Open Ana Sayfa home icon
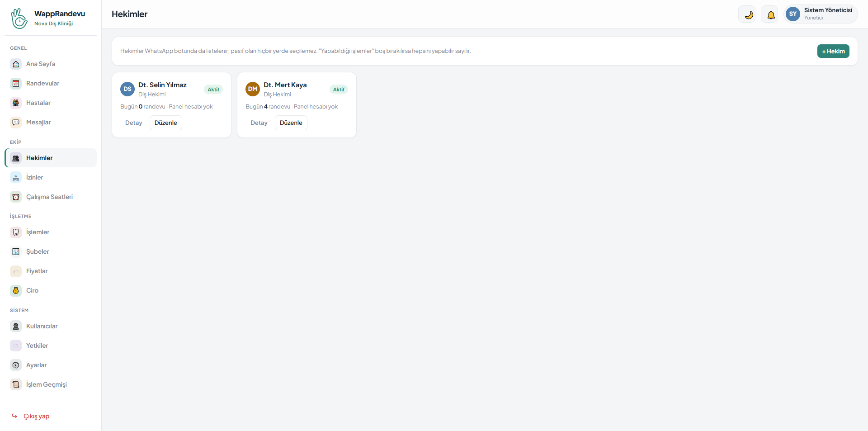The height and width of the screenshot is (431, 868). click(16, 64)
